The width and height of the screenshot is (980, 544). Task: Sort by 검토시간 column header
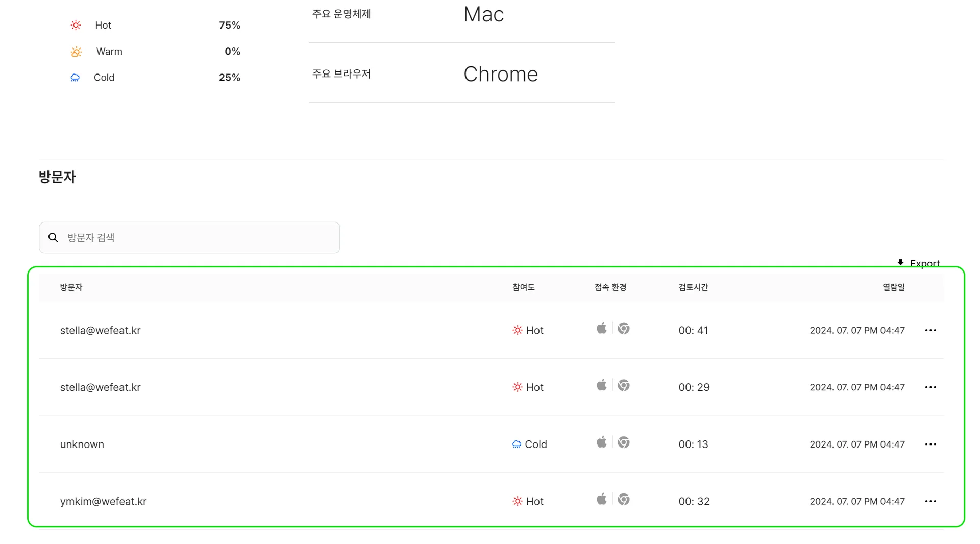693,287
